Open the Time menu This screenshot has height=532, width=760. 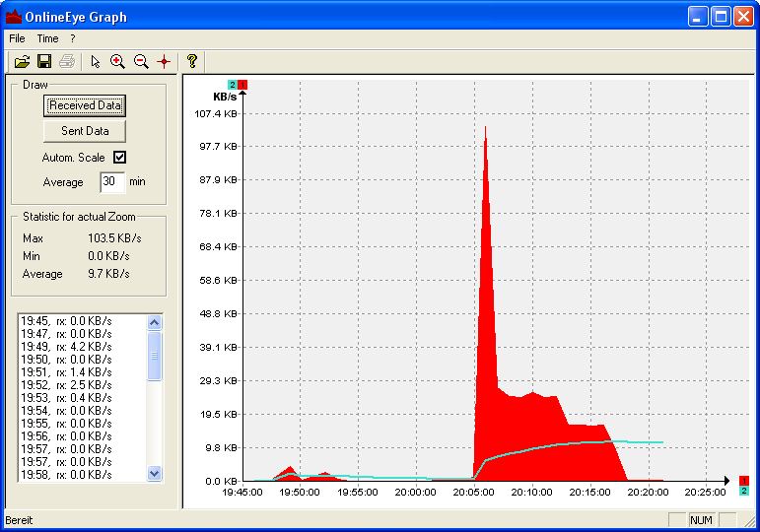tap(47, 38)
